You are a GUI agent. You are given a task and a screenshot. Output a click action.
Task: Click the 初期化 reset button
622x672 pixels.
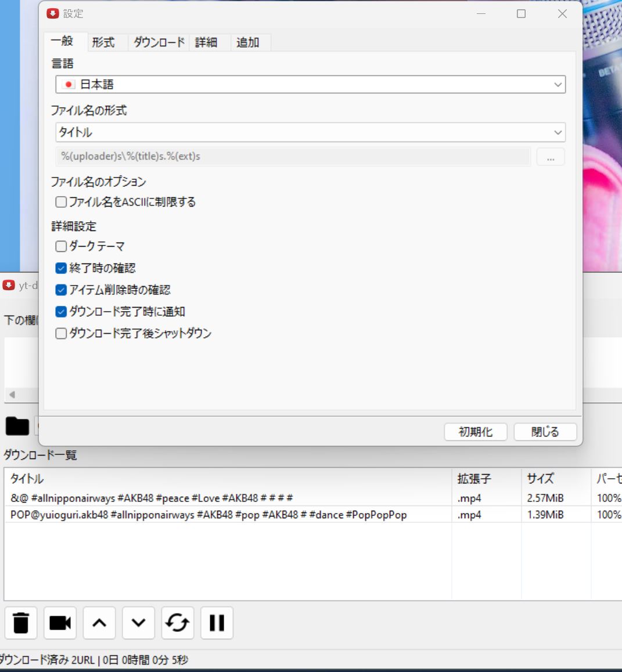tap(476, 432)
